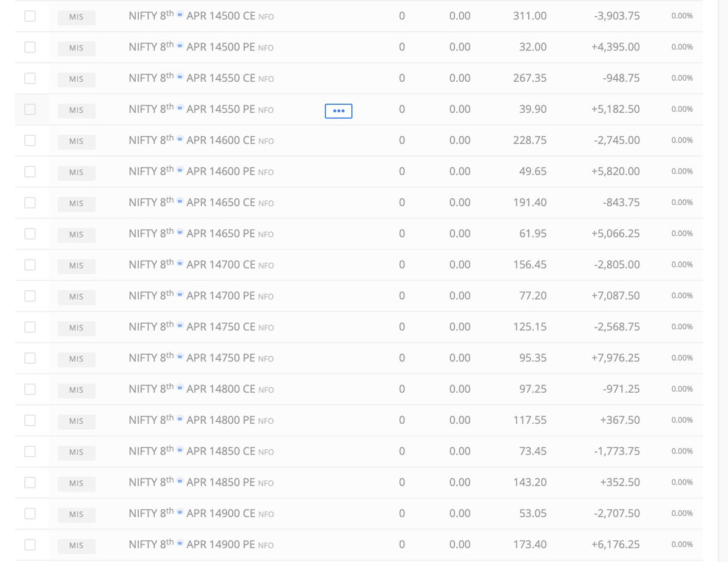728x562 pixels.
Task: Select the checkbox for NIFTY APR 14800 PE
Action: [30, 420]
